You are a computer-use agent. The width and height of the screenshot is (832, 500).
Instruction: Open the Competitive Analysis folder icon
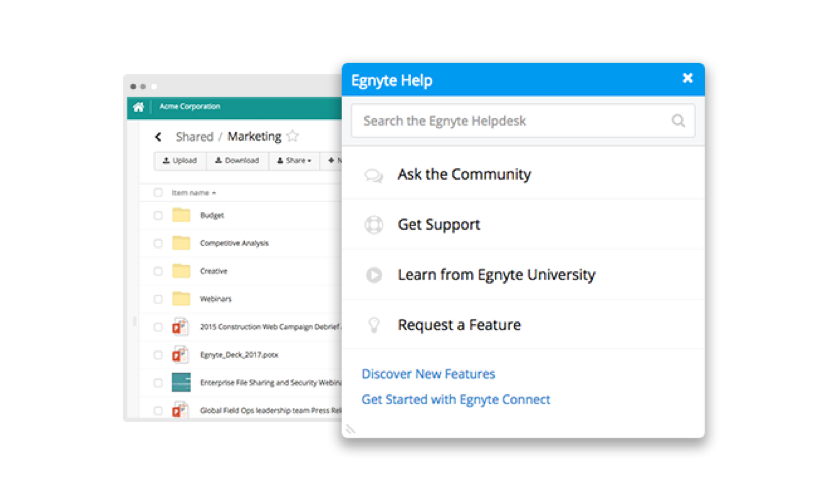tap(181, 243)
